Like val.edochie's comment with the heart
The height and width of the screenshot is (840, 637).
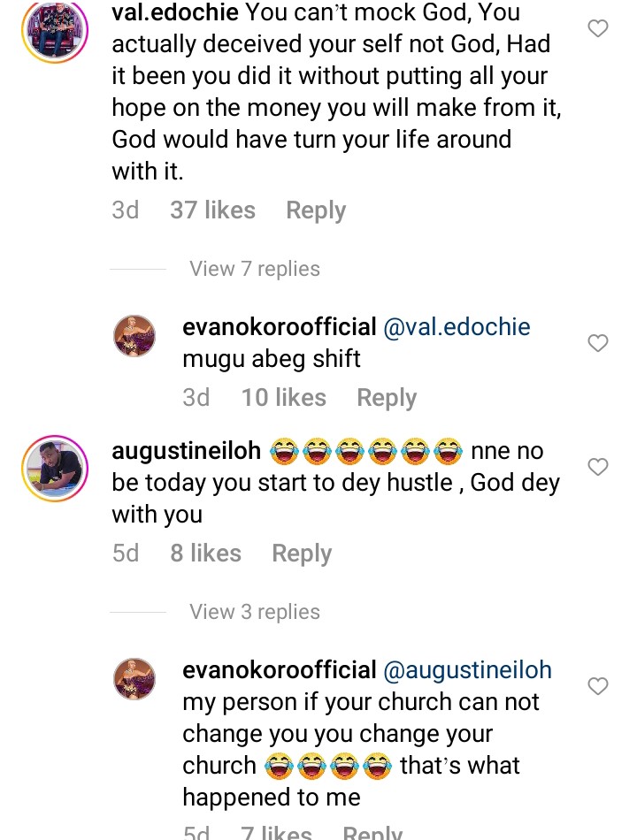(x=598, y=29)
